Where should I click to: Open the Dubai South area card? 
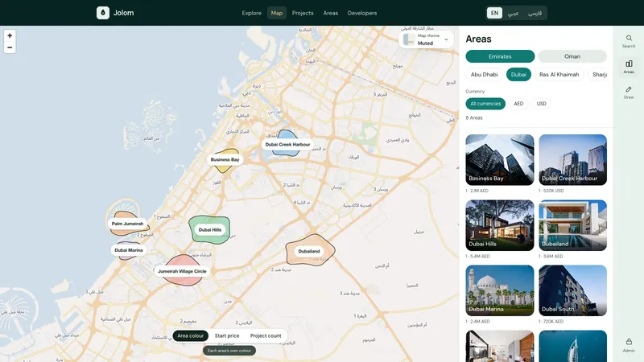click(573, 290)
